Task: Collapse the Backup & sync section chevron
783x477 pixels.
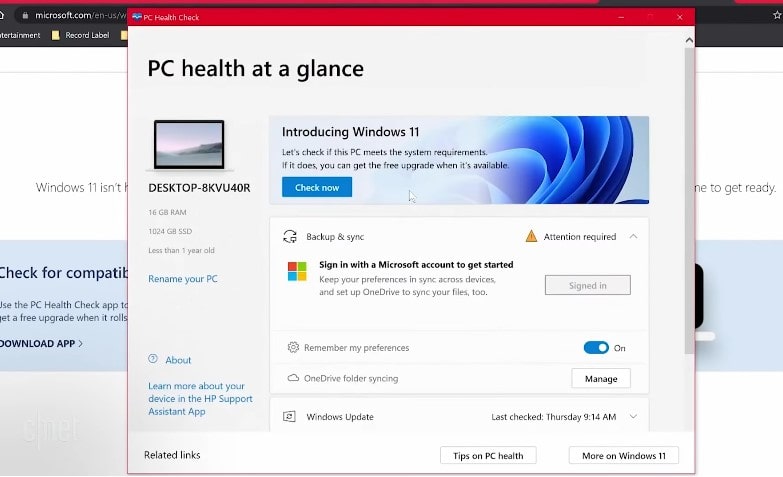Action: (633, 236)
